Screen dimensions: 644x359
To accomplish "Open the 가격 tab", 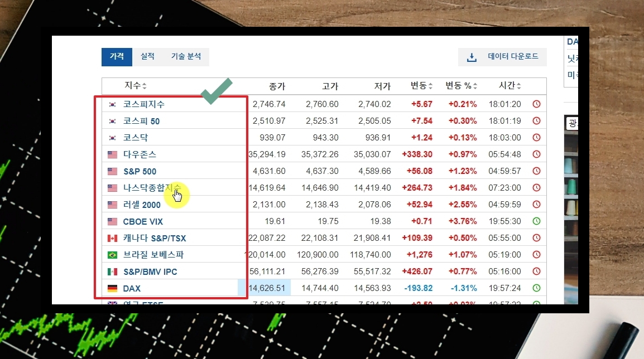I will pos(117,57).
